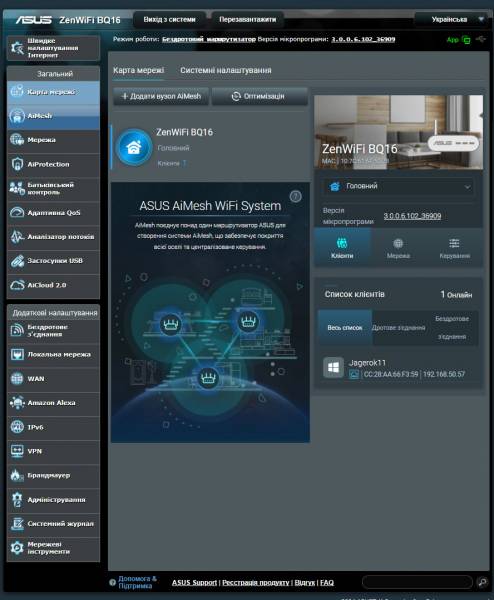Filter clients by Дротове з'єднання

[398, 328]
